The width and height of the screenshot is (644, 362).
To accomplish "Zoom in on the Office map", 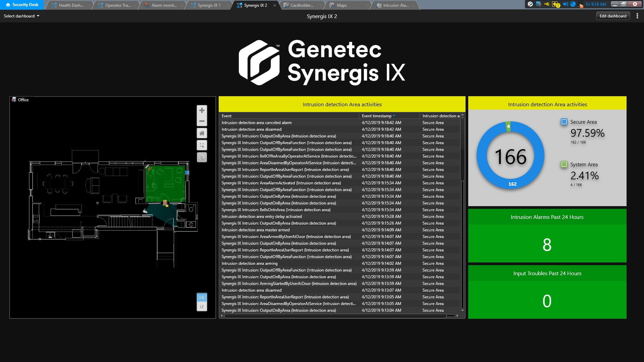I will pyautogui.click(x=202, y=110).
